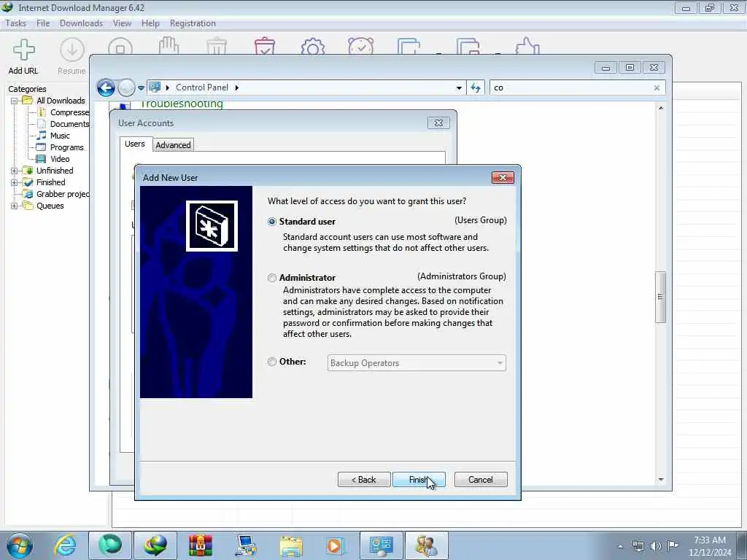Click the Action Center flag tray icon
This screenshot has height=560, width=747.
[673, 545]
